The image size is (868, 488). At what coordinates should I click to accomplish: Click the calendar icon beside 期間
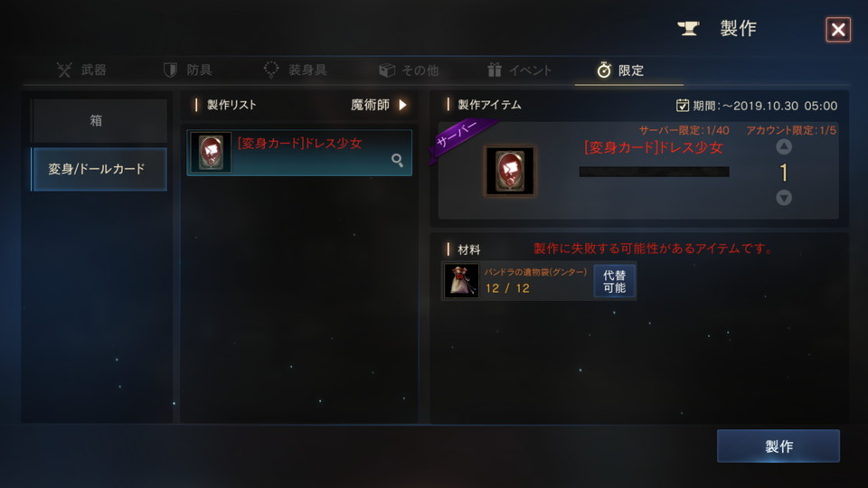pos(682,105)
